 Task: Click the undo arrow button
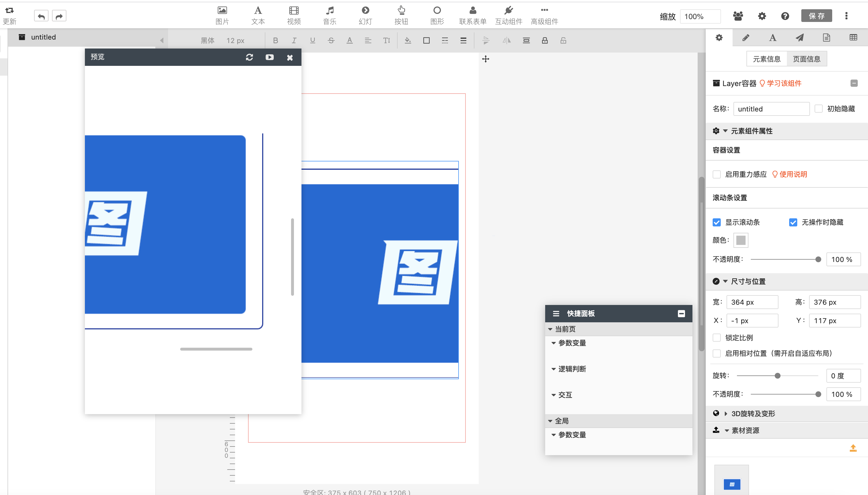pyautogui.click(x=41, y=16)
